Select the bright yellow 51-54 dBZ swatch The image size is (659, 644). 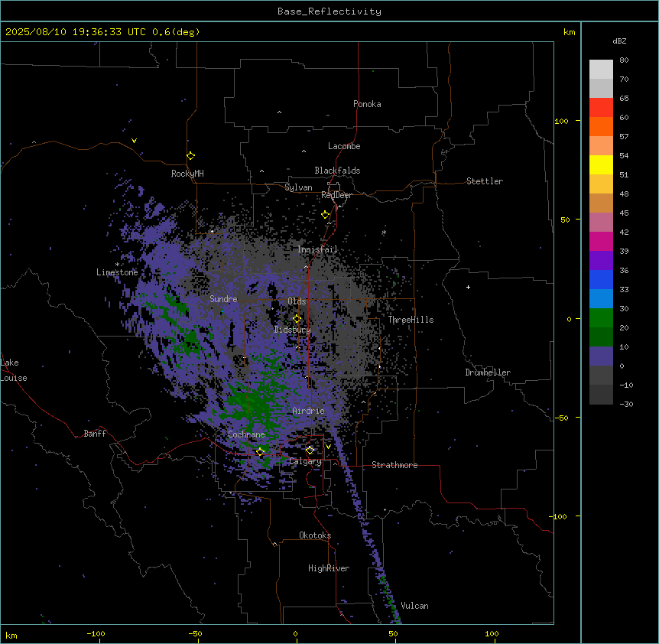(601, 165)
